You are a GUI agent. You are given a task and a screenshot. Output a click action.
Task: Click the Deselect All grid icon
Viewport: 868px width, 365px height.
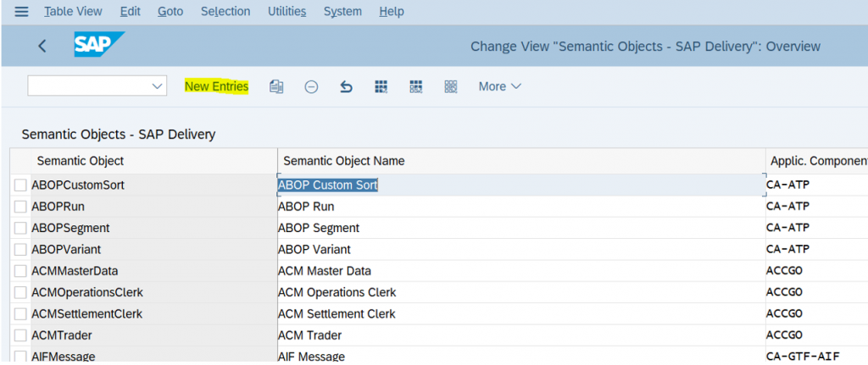point(451,87)
